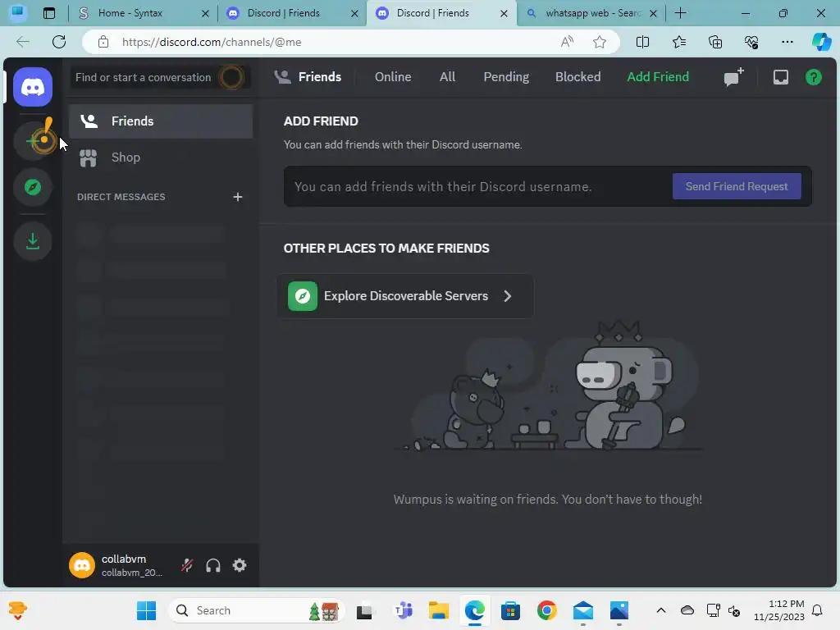840x630 pixels.
Task: Open Explore Discoverable Servers card
Action: click(x=405, y=296)
